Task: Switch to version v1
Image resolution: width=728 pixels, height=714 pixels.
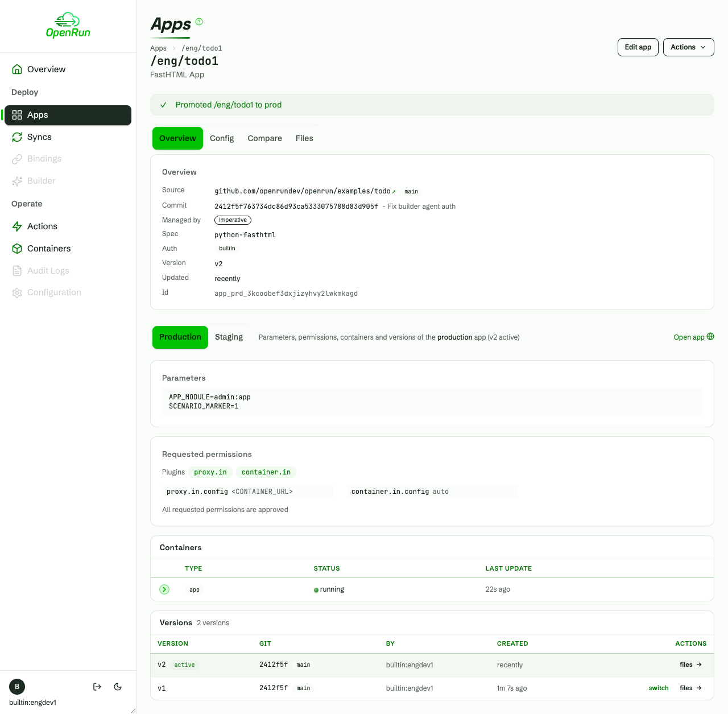Action: pyautogui.click(x=659, y=688)
